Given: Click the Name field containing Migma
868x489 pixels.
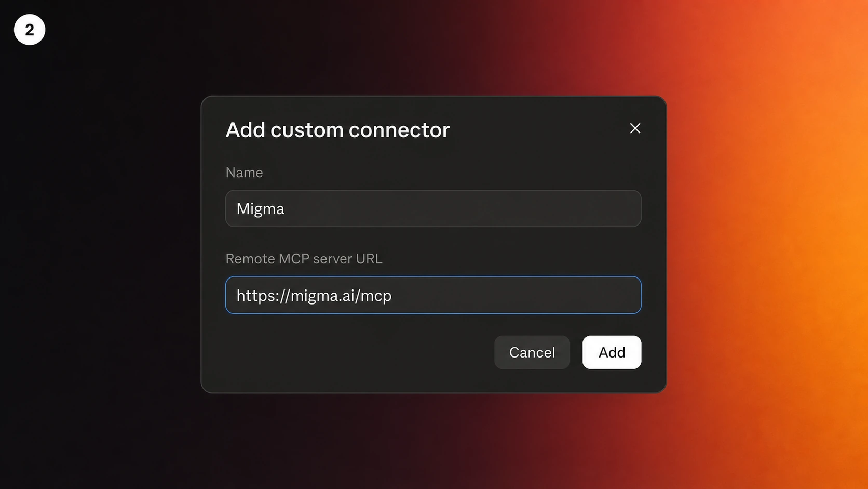Looking at the screenshot, I should (x=433, y=208).
